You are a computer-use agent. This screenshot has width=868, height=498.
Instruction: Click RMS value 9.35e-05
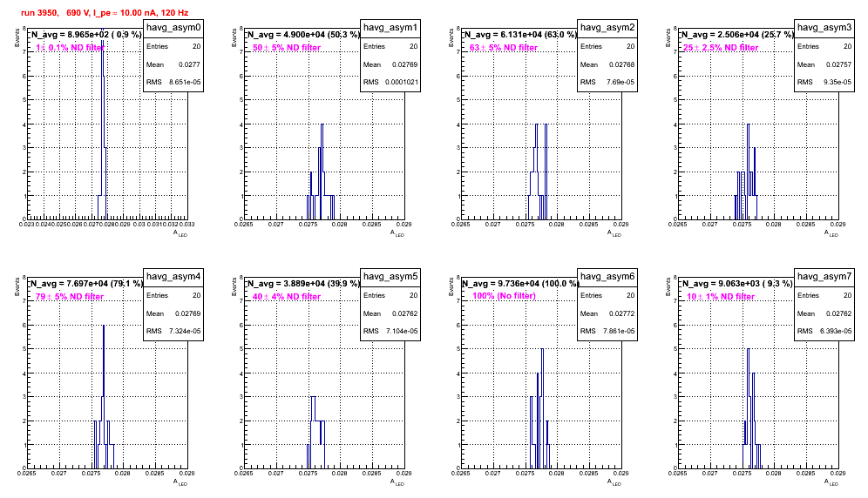tap(838, 82)
